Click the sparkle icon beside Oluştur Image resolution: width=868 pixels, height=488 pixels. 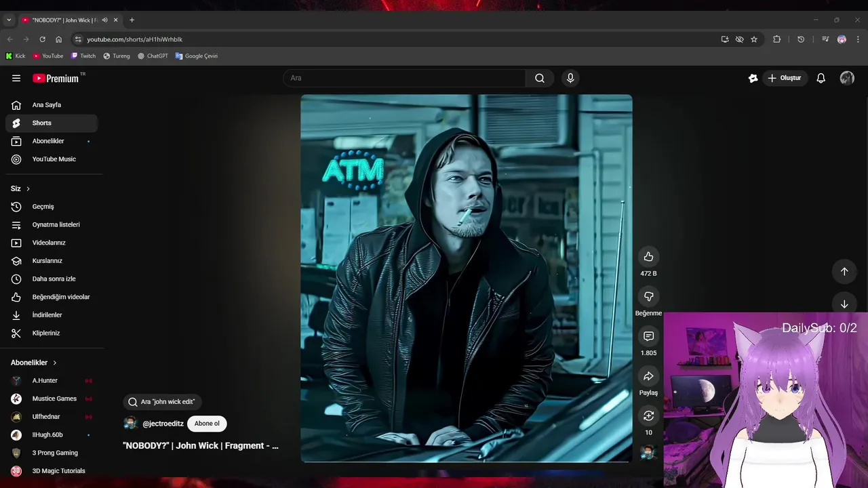tap(753, 78)
